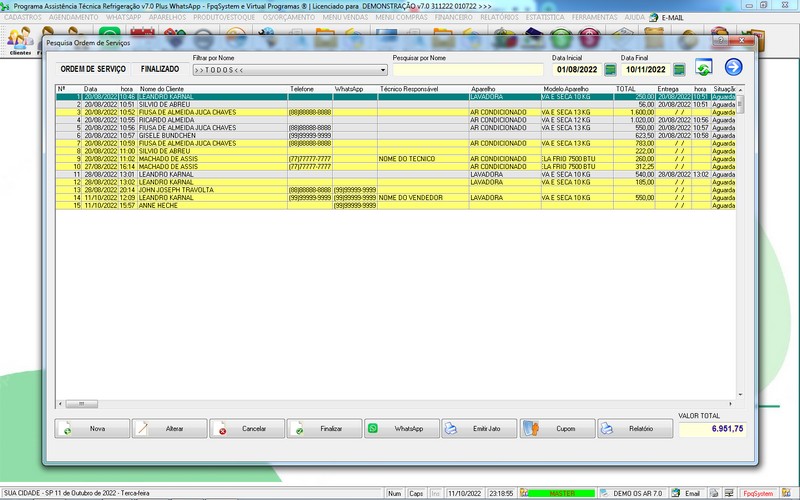The width and height of the screenshot is (800, 500).
Task: Click the Emitir Jato printer button
Action: pyautogui.click(x=478, y=428)
